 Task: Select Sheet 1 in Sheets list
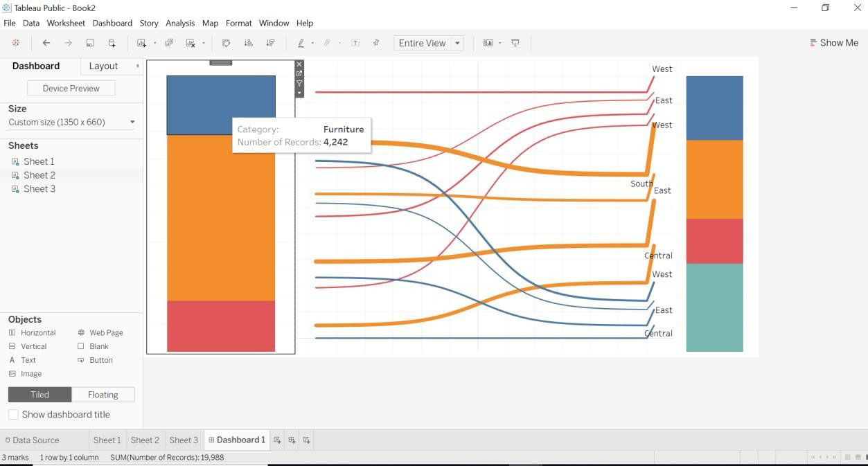click(x=39, y=161)
